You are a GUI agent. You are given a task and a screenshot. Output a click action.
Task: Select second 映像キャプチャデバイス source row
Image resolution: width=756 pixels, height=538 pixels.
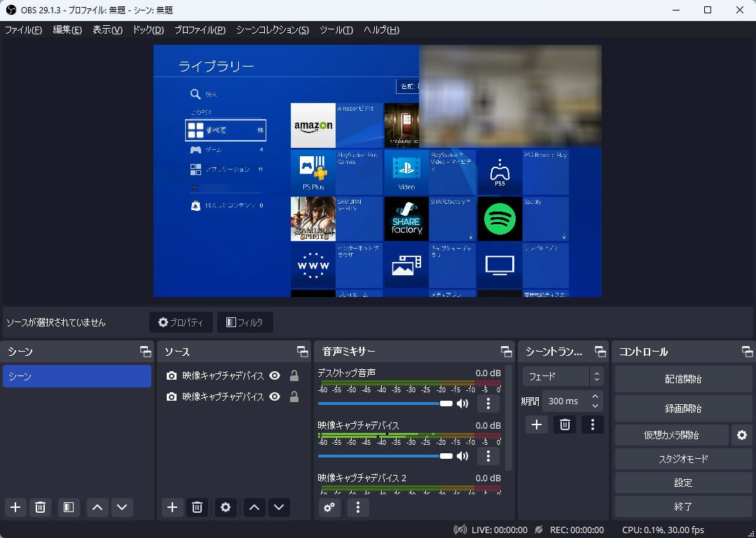click(233, 396)
